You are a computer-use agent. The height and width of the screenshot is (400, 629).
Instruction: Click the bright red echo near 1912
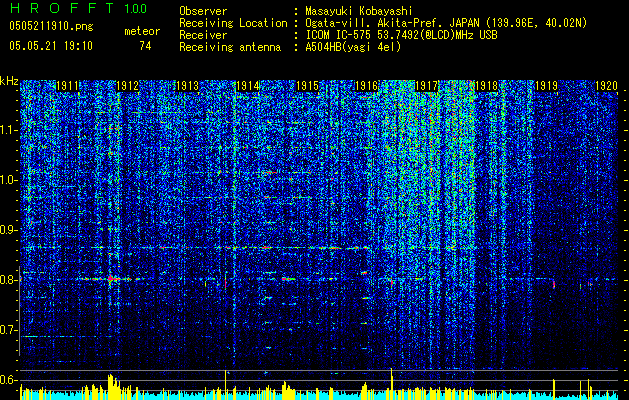(112, 278)
